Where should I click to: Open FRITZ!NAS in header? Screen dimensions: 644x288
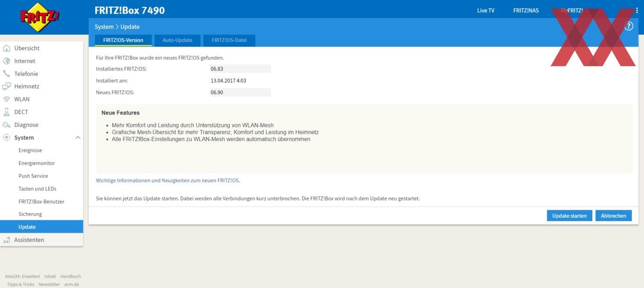pos(526,10)
